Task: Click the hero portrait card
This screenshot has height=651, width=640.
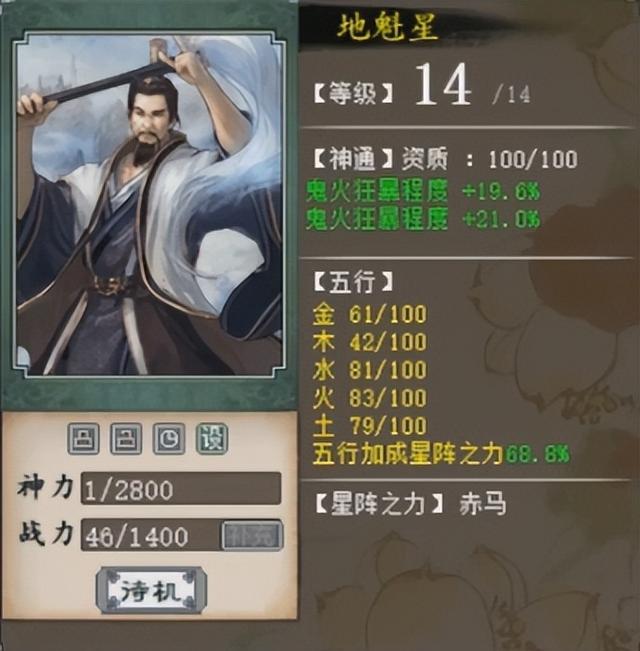Action: tap(149, 205)
